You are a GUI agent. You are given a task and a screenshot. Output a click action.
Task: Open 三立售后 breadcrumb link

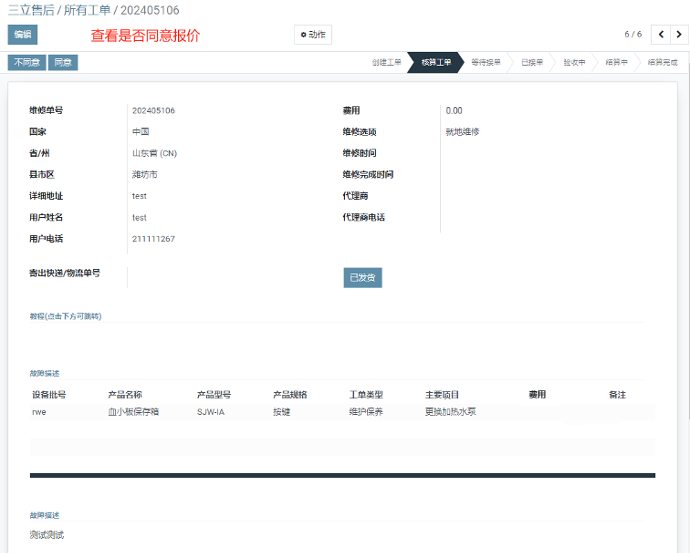click(29, 10)
